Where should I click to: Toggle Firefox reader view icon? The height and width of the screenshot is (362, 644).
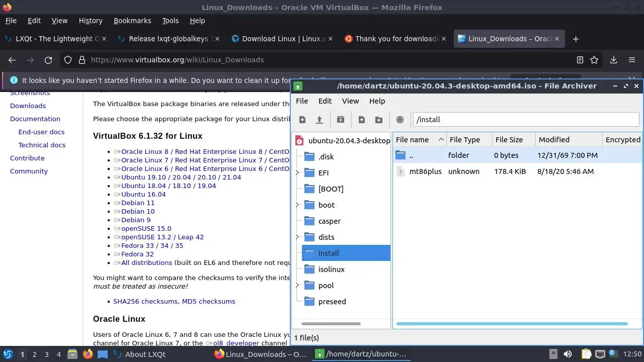[x=580, y=60]
